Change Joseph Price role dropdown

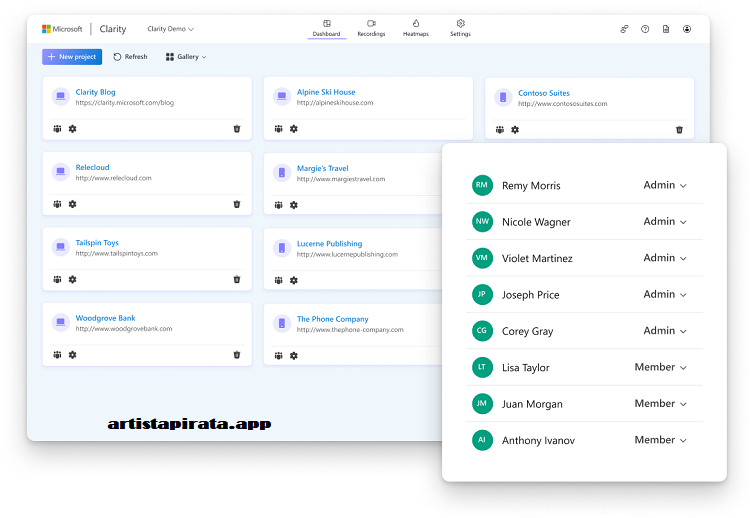click(x=665, y=294)
